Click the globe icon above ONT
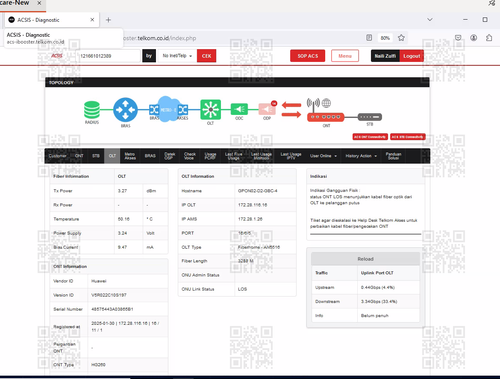The height and width of the screenshot is (379, 500). click(326, 103)
